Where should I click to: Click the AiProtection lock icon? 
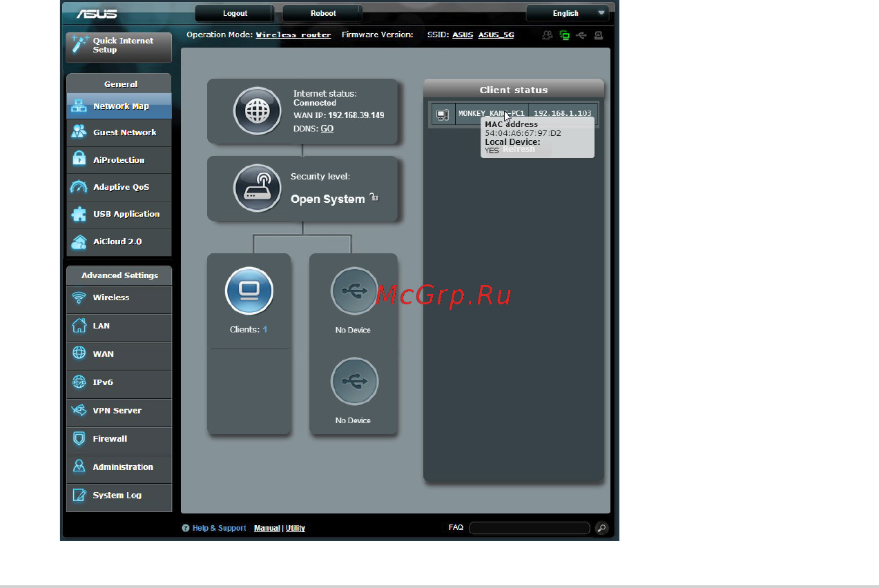point(79,159)
